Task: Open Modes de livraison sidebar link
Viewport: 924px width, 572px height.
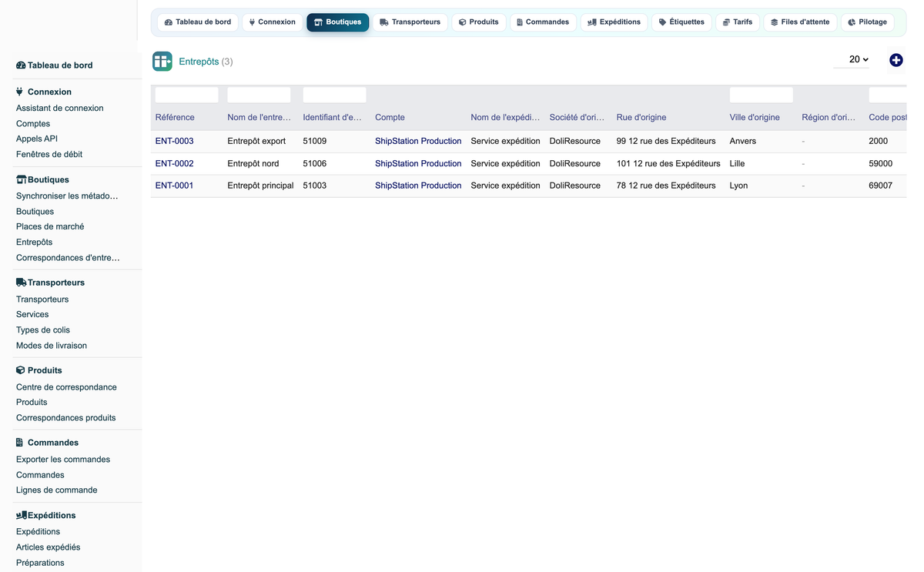Action: pyautogui.click(x=52, y=346)
